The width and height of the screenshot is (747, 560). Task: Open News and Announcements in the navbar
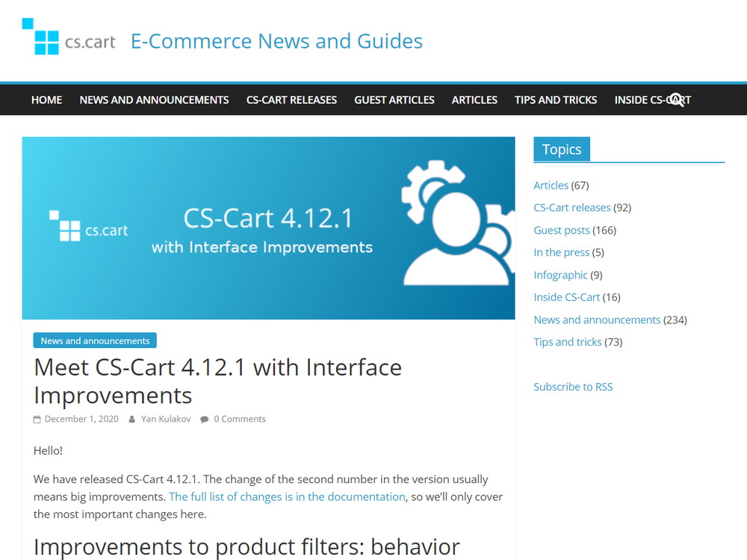[155, 100]
